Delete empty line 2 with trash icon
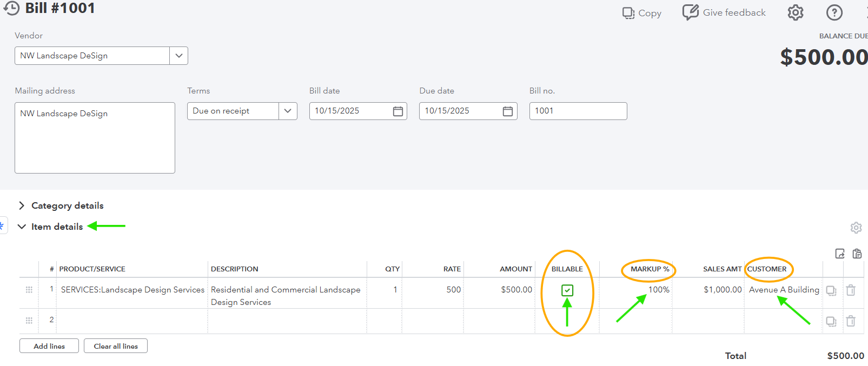This screenshot has height=366, width=868. tap(851, 321)
